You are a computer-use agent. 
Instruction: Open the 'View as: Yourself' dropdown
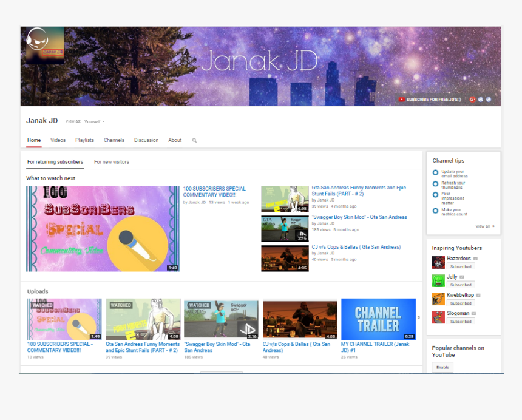[x=94, y=121]
